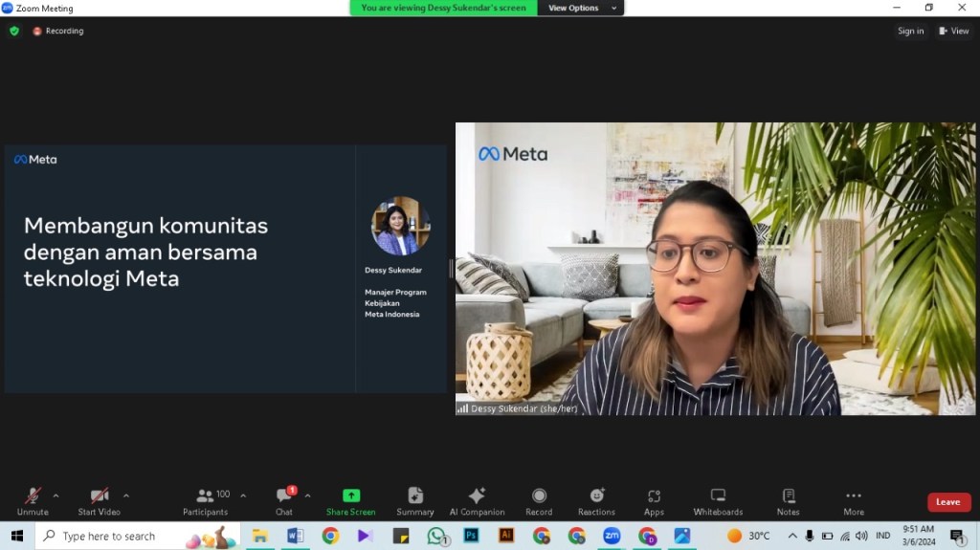980x550 pixels.
Task: Open the Summary tool
Action: [x=414, y=500]
